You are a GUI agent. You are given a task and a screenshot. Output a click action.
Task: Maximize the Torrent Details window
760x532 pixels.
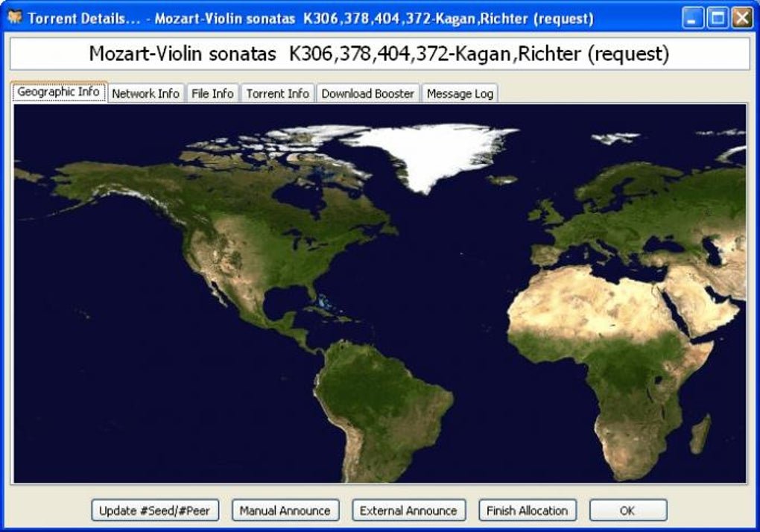click(x=718, y=19)
